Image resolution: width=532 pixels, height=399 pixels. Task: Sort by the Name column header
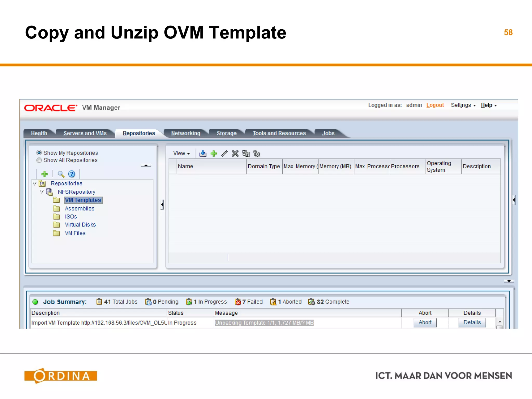[x=211, y=167]
